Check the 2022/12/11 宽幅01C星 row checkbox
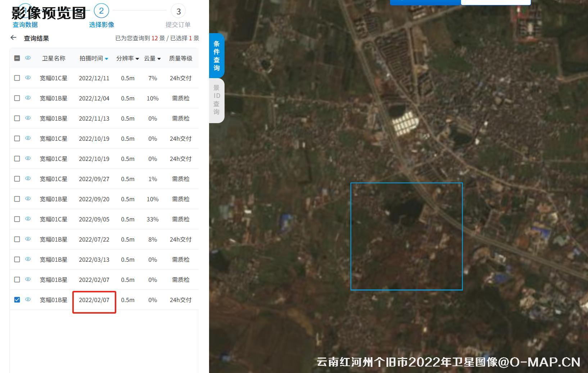This screenshot has height=373, width=588. [17, 78]
